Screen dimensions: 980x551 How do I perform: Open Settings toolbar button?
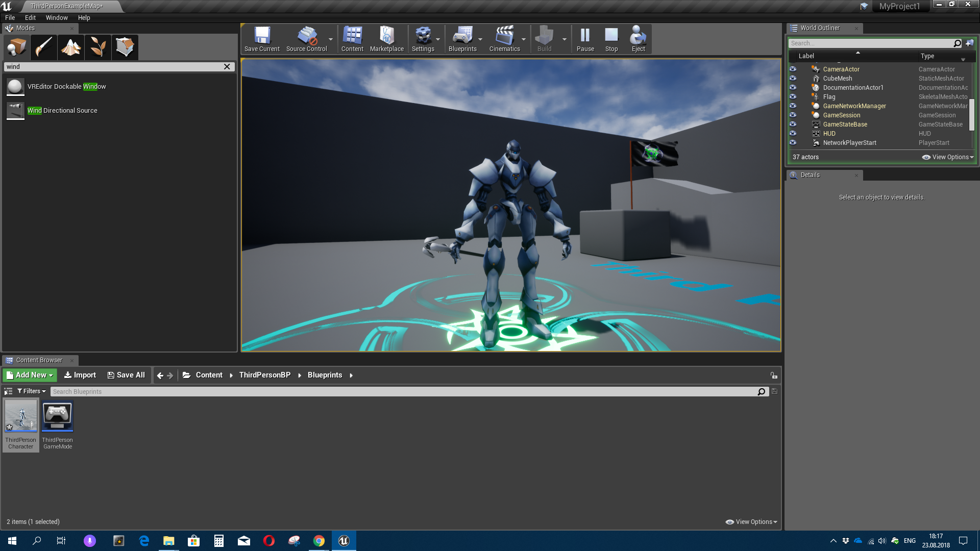[423, 39]
